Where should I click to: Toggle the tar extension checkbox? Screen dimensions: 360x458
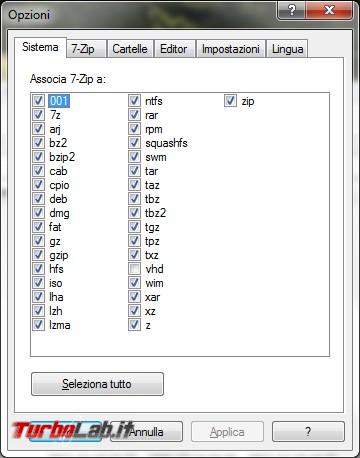coord(134,171)
